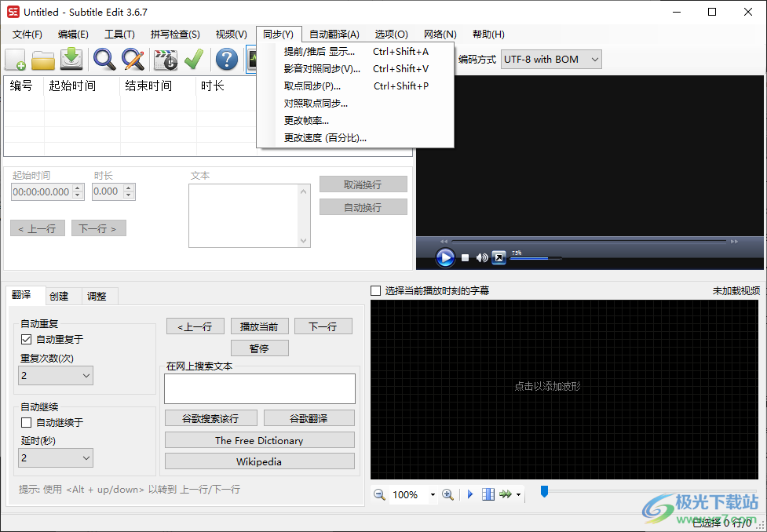Select 提前/推后 显示... menu entry

tap(356, 51)
